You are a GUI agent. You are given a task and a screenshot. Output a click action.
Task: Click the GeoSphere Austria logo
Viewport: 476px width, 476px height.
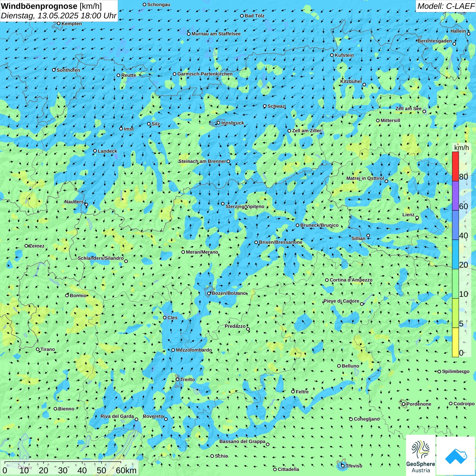click(x=421, y=455)
